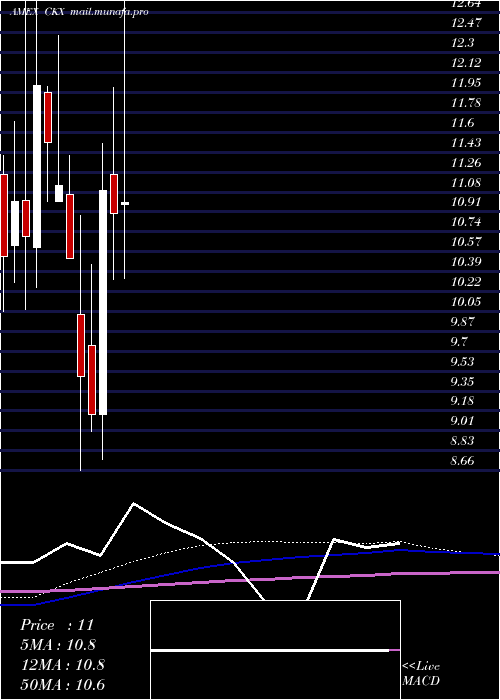Click the 12.47 price axis label
Screen dimensions: 500x700
(x=466, y=23)
